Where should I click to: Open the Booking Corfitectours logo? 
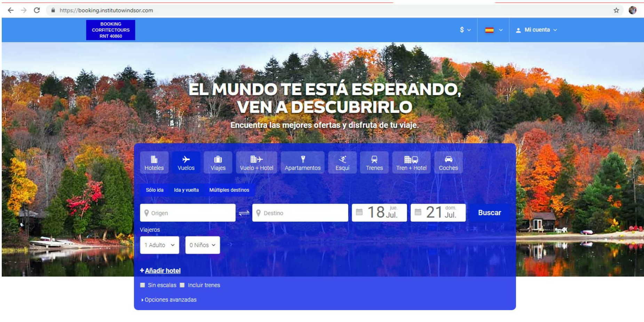[x=111, y=30]
